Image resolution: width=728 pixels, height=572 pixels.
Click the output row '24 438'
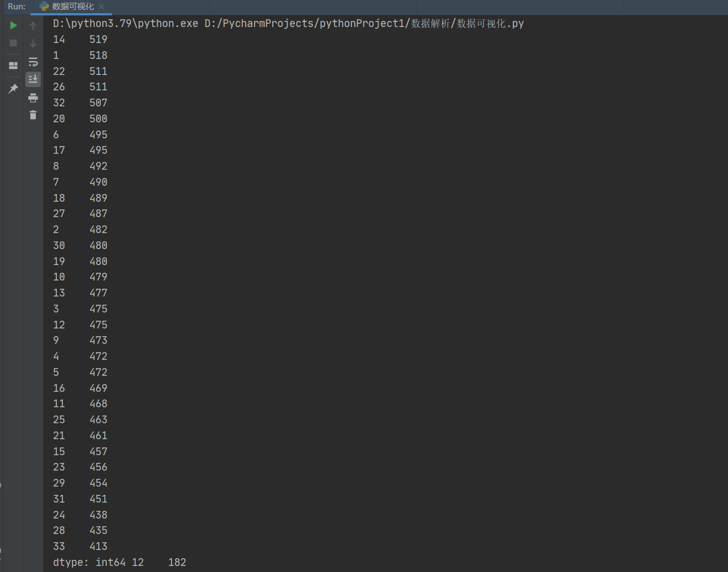(80, 515)
